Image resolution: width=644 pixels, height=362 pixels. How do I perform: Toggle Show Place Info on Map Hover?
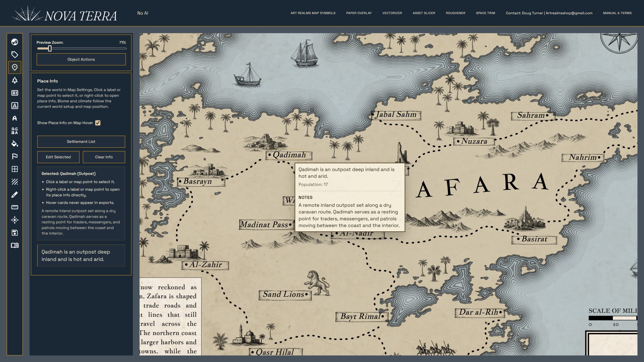[x=98, y=123]
